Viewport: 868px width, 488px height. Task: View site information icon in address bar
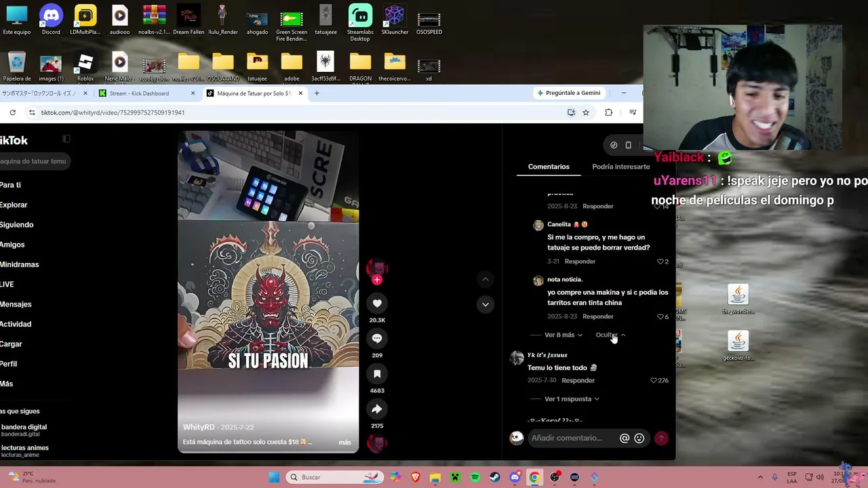pos(32,113)
